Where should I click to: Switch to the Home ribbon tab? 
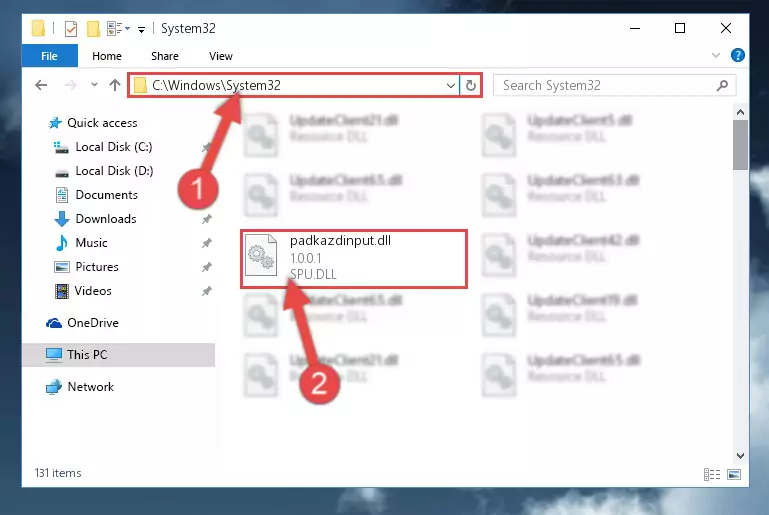107,56
